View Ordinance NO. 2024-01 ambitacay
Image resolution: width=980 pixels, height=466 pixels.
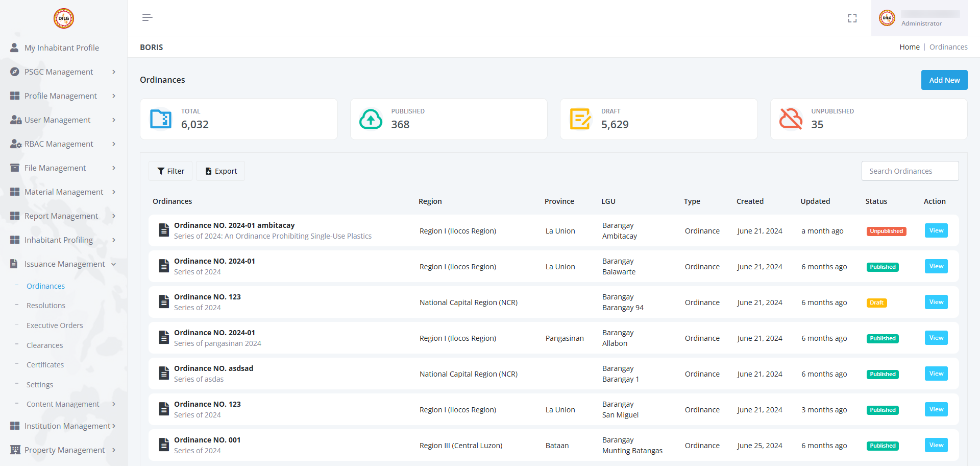click(x=936, y=230)
